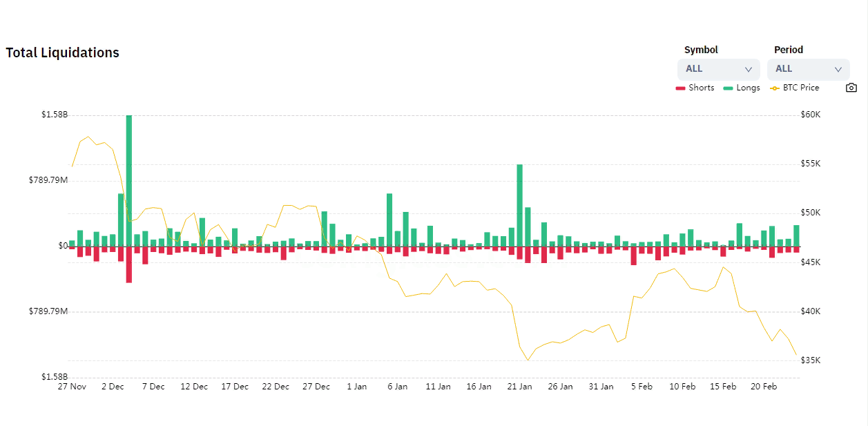Click the camera icon to download chart image
The image size is (868, 426).
pyautogui.click(x=851, y=88)
